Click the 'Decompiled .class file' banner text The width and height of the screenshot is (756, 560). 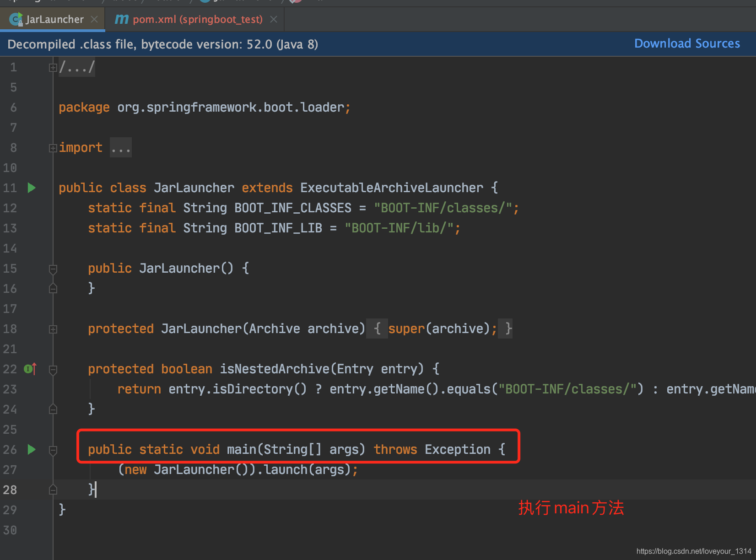point(162,44)
